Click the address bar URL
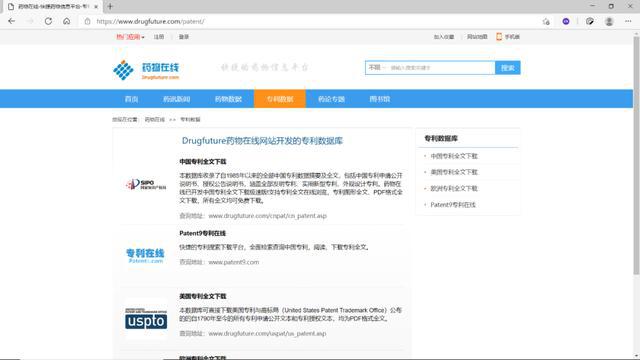The width and height of the screenshot is (640, 360). coord(150,21)
